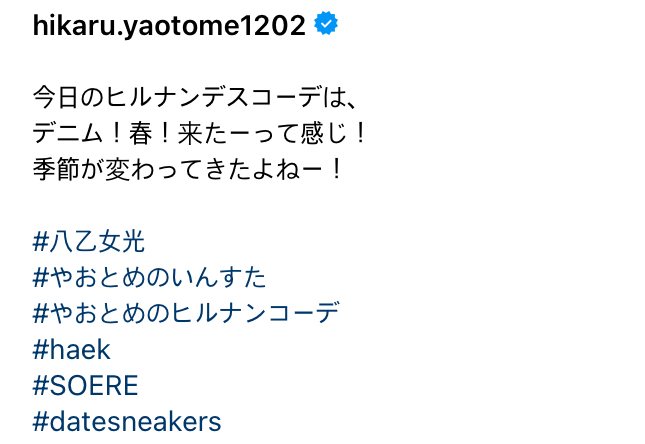645x444 pixels.
Task: Click the blue verified badge icon
Action: 326,26
